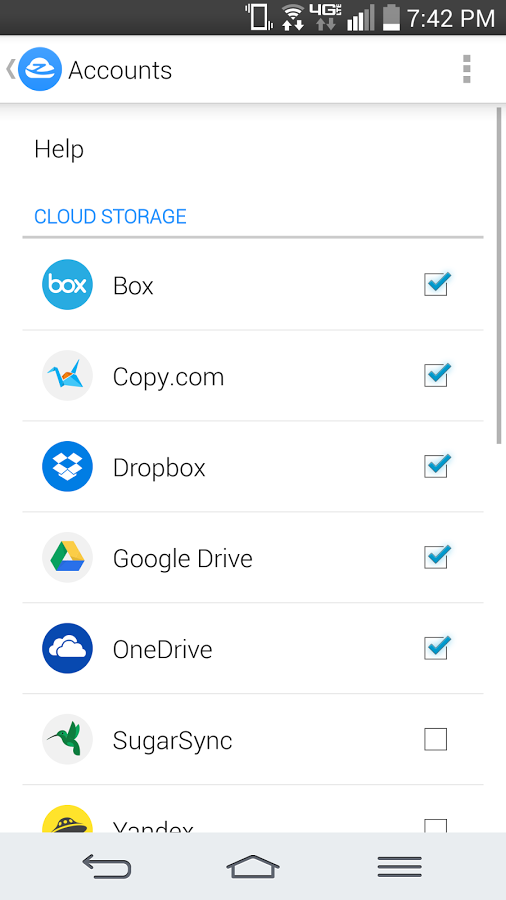Tap the CLOUD STORAGE section header
This screenshot has width=506, height=900.
(110, 216)
